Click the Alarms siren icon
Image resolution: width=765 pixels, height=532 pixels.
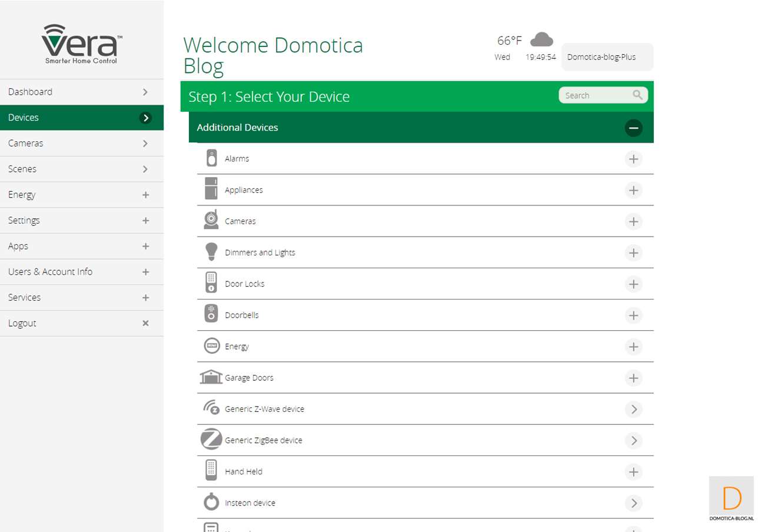(211, 158)
